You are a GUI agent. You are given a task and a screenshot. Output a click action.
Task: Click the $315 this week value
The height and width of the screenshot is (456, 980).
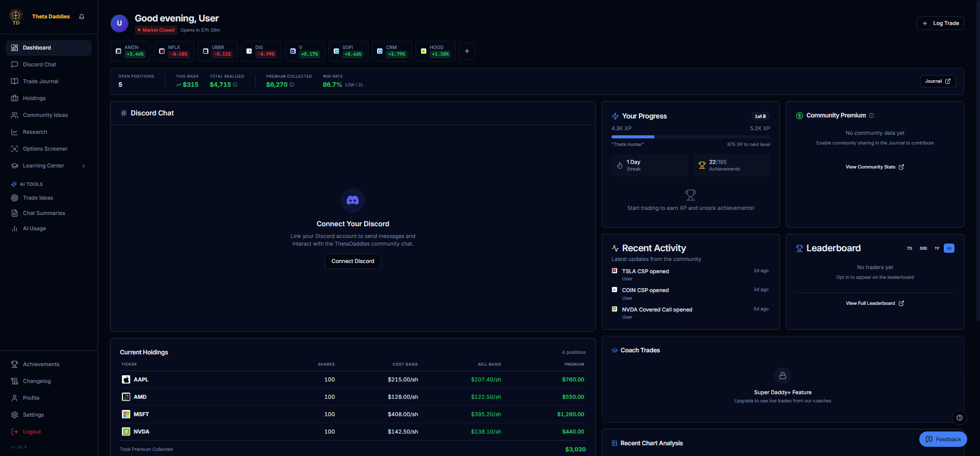click(190, 85)
